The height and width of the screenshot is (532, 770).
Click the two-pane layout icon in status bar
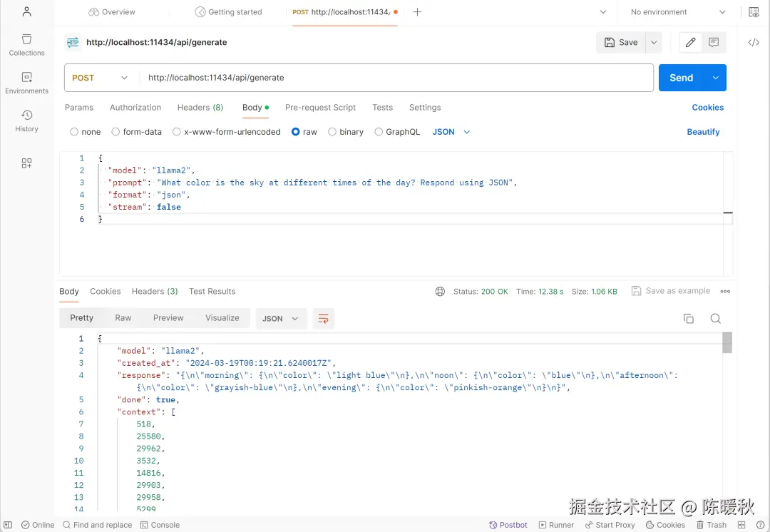[x=741, y=525]
